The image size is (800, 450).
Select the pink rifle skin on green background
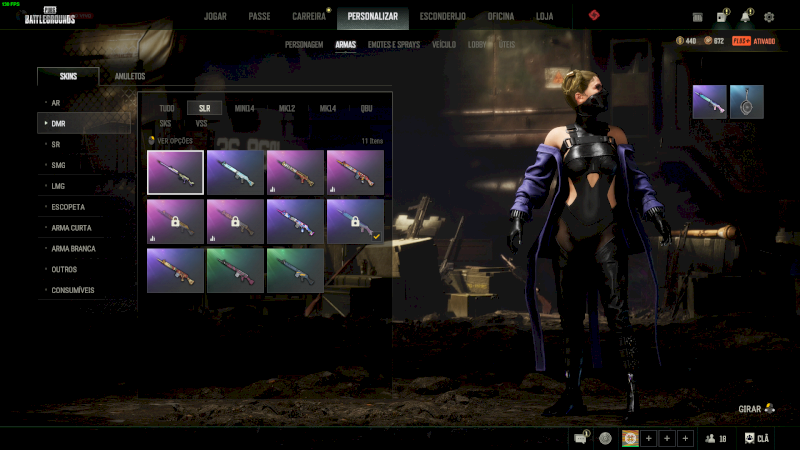(235, 270)
